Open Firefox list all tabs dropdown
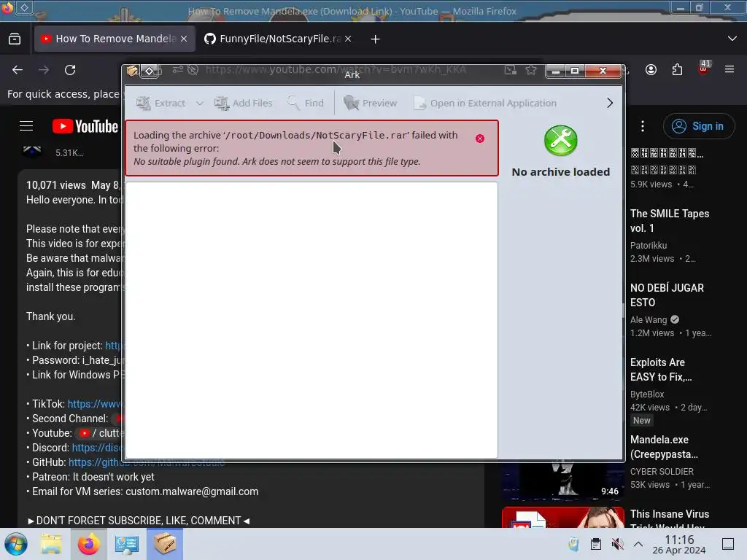Image resolution: width=747 pixels, height=560 pixels. tap(732, 39)
